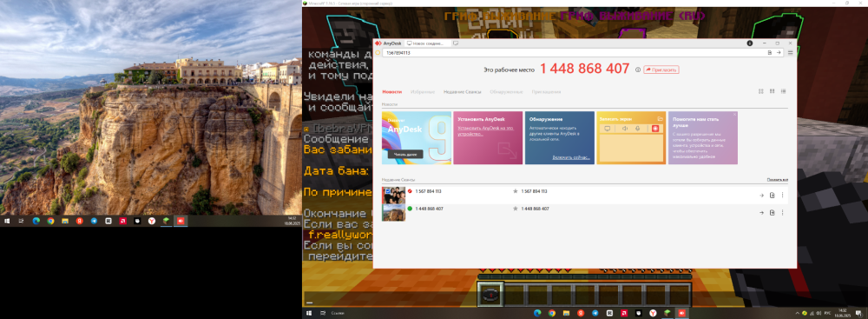Open Telegram on right taskbar
The height and width of the screenshot is (319, 868).
[x=595, y=313]
